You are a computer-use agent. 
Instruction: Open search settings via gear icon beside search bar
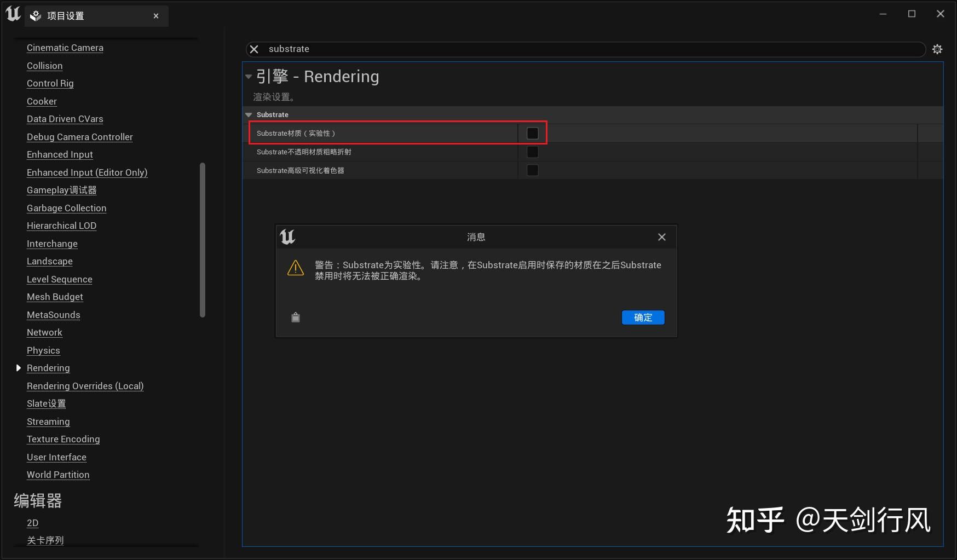pos(937,49)
